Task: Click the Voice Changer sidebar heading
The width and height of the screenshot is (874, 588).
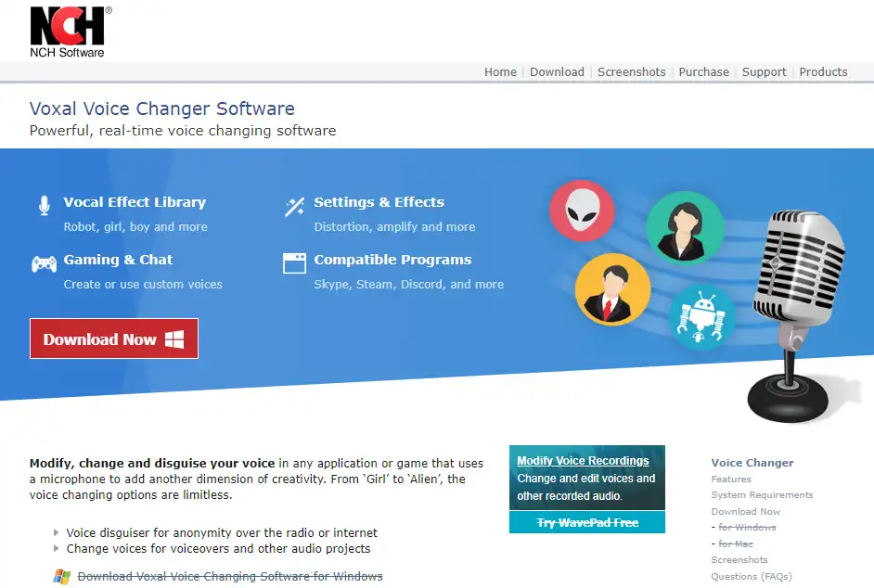Action: tap(752, 463)
